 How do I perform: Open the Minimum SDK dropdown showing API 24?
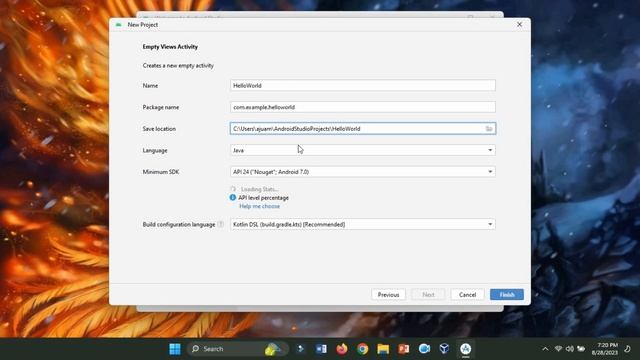[x=363, y=172]
